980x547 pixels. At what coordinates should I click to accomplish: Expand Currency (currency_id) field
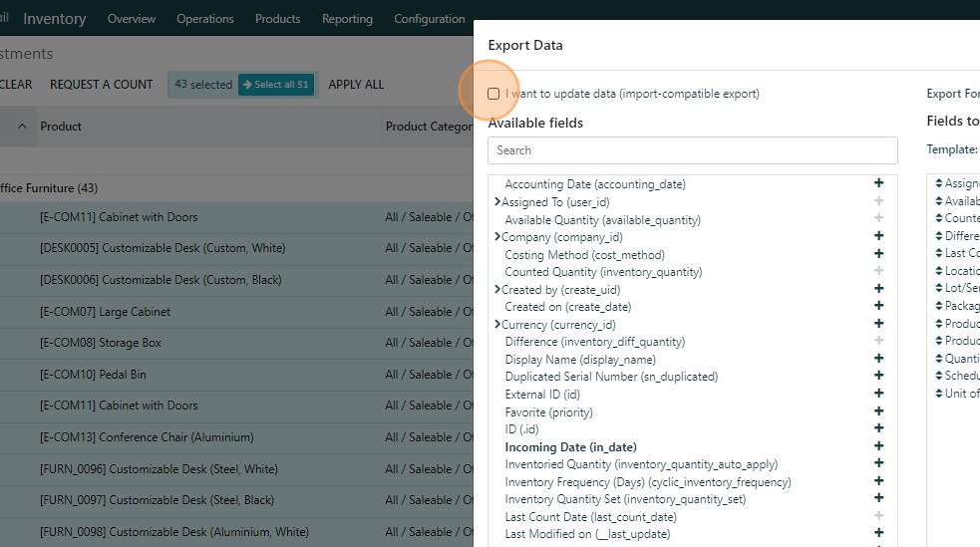click(x=497, y=325)
